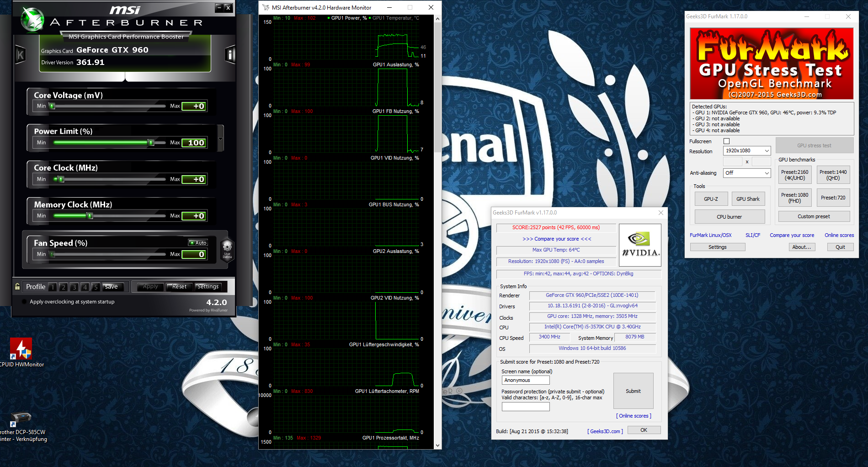
Task: Open FurMark Linux/OSX link
Action: (x=710, y=235)
